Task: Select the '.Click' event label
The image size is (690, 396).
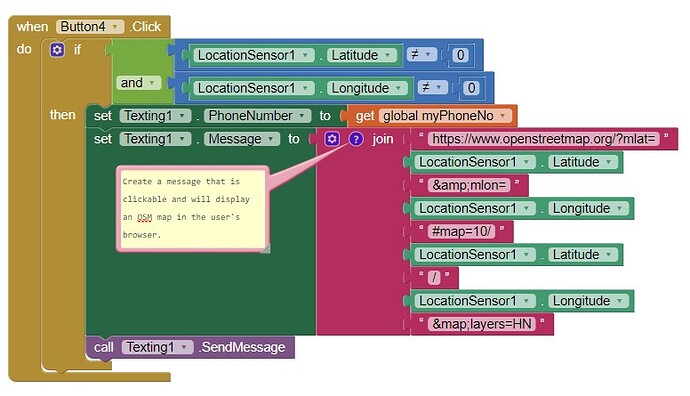Action: (x=145, y=27)
